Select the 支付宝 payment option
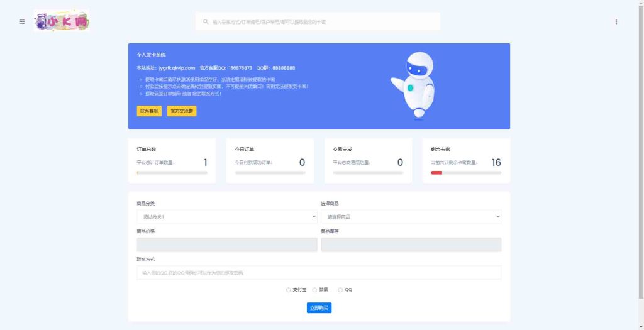This screenshot has height=330, width=644. coord(289,290)
